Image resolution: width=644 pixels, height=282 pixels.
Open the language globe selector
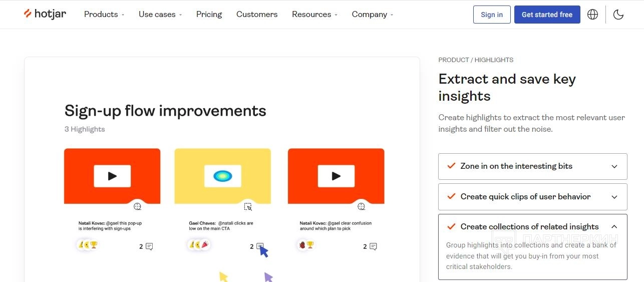tap(592, 15)
